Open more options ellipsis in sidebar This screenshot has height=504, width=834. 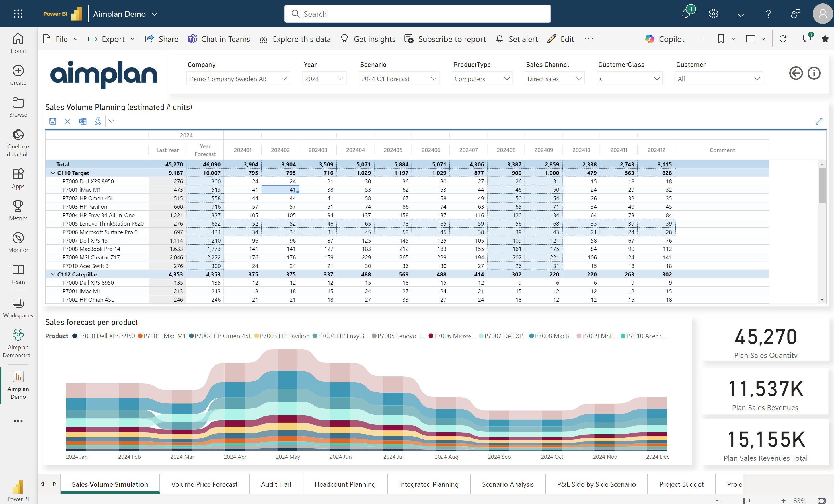18,421
